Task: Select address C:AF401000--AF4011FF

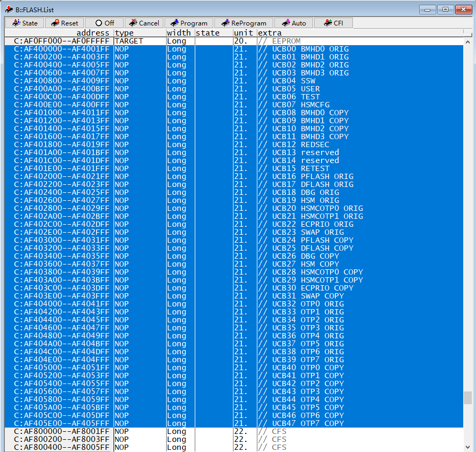Action: [x=62, y=113]
